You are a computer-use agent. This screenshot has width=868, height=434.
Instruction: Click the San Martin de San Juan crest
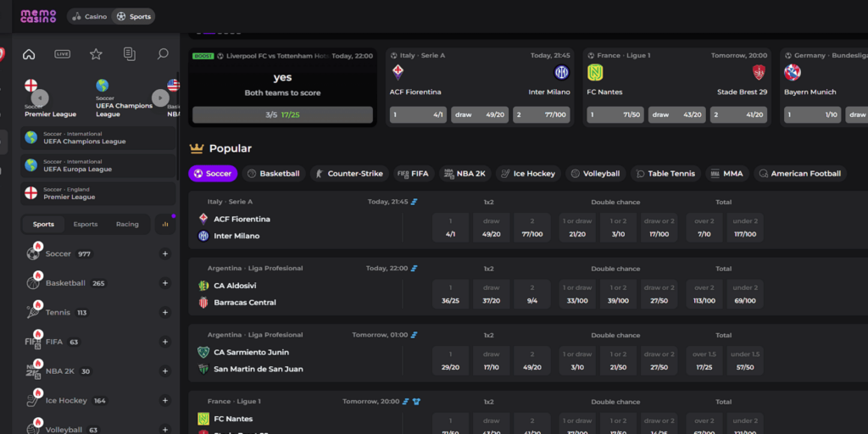click(x=203, y=369)
